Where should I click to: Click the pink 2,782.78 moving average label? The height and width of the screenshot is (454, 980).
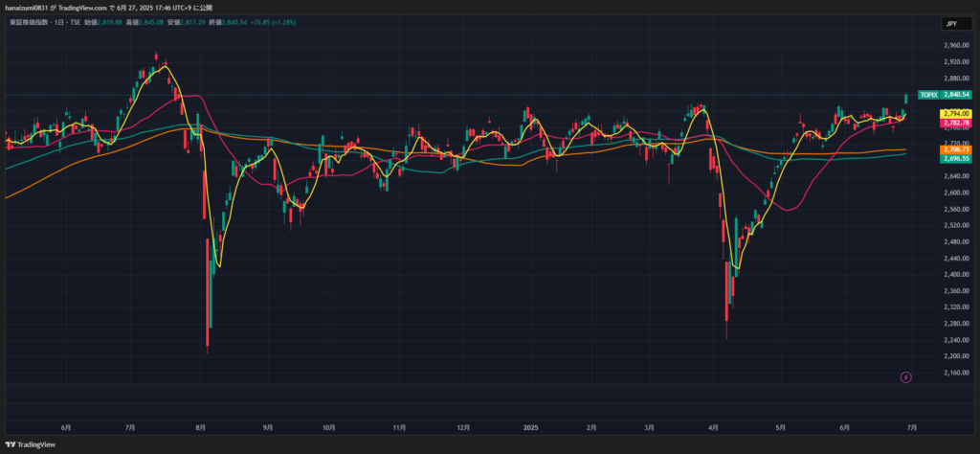pyautogui.click(x=956, y=124)
